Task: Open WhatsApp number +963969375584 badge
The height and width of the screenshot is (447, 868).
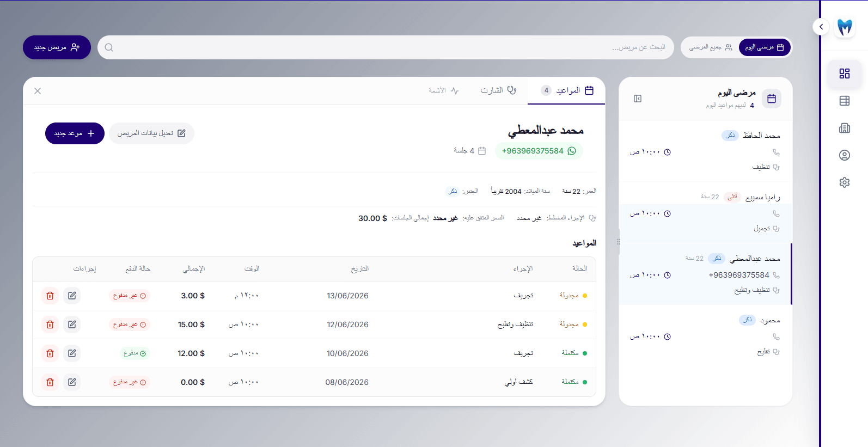Action: click(539, 151)
